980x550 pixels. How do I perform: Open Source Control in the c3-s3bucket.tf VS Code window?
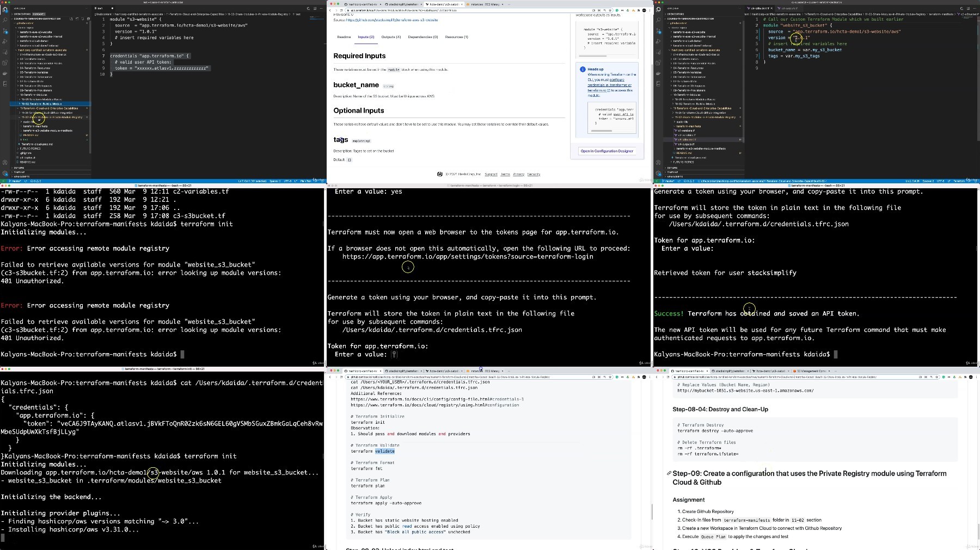[x=658, y=30]
